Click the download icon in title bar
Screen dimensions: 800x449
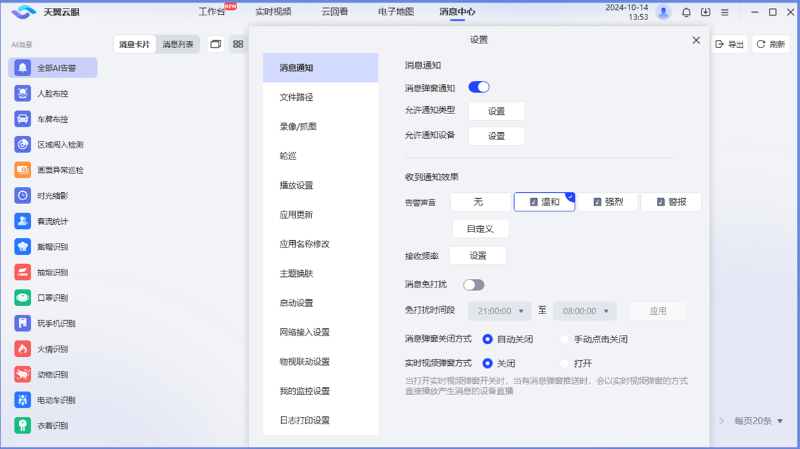point(705,13)
